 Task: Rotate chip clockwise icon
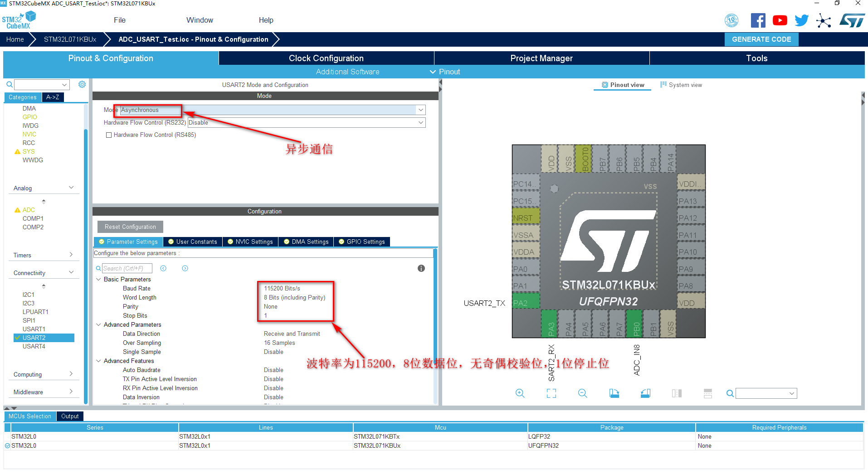tap(614, 393)
